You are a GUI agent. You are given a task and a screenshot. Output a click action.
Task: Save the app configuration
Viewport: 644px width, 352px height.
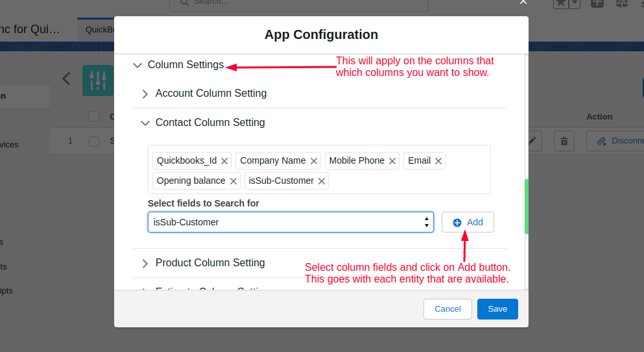click(x=497, y=309)
